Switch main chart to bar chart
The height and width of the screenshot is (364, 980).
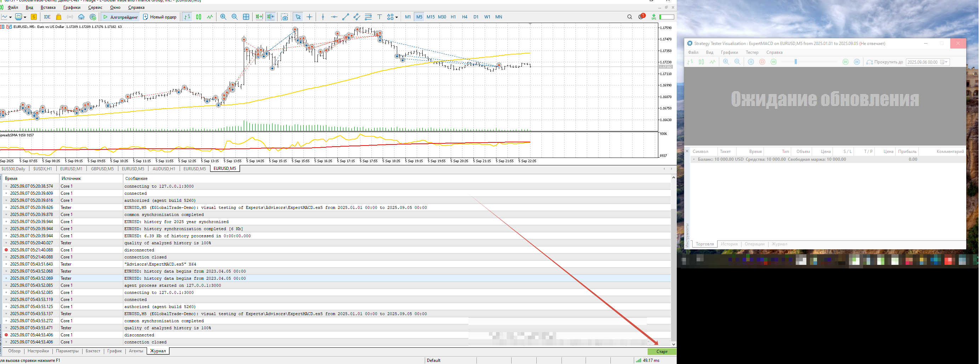pyautogui.click(x=187, y=17)
